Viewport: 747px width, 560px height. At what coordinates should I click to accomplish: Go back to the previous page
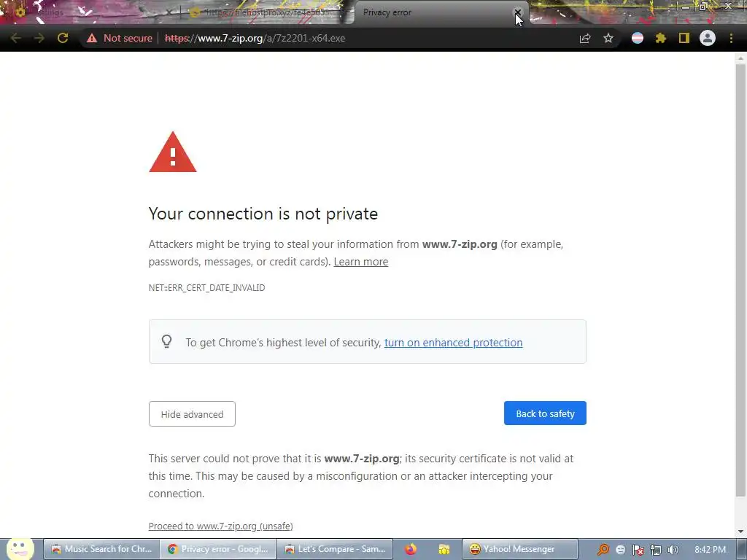click(15, 38)
